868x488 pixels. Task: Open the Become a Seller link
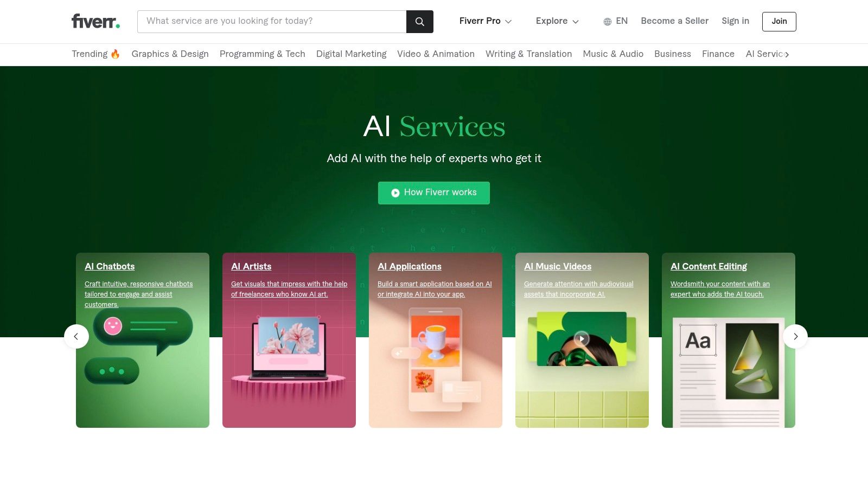pos(674,21)
